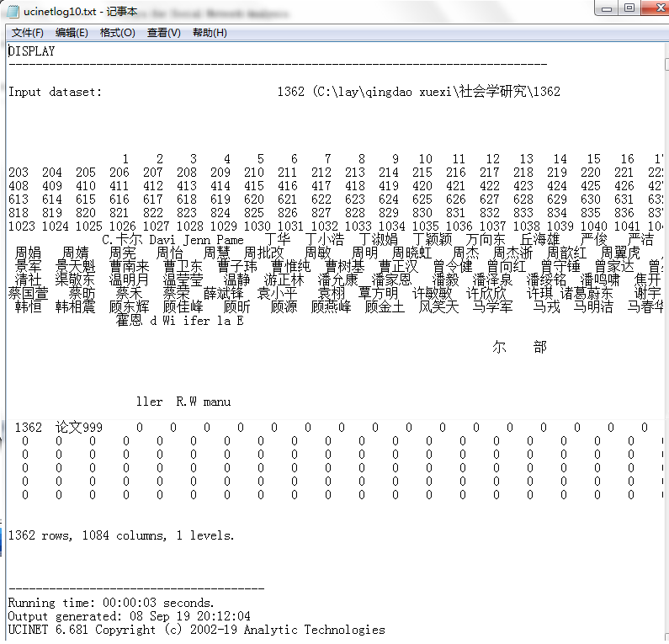The width and height of the screenshot is (669, 644).
Task: Click the row label 论文999
Action: [x=79, y=427]
